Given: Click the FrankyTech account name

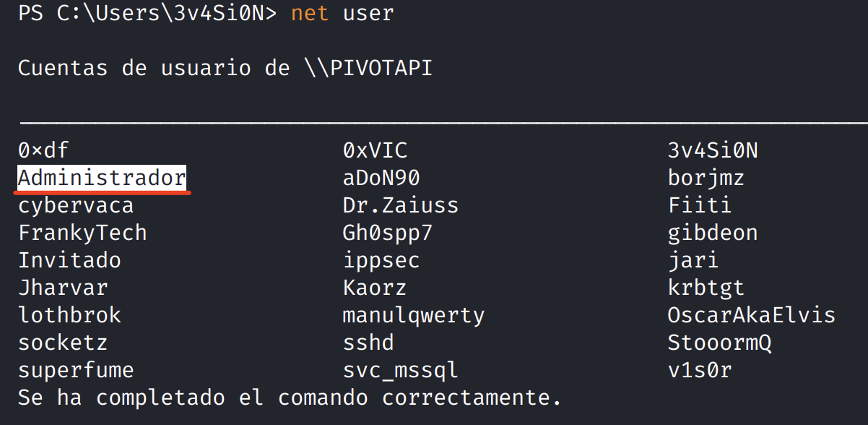Looking at the screenshot, I should coord(82,233).
